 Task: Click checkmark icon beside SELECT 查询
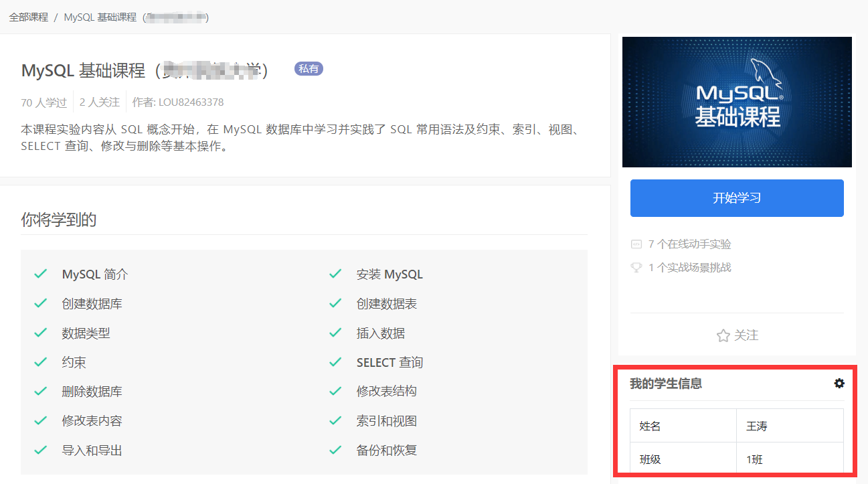(335, 362)
